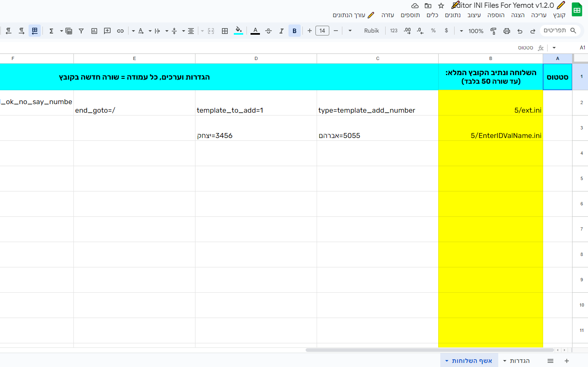Open text color picker
The image size is (588, 367).
pyautogui.click(x=255, y=31)
